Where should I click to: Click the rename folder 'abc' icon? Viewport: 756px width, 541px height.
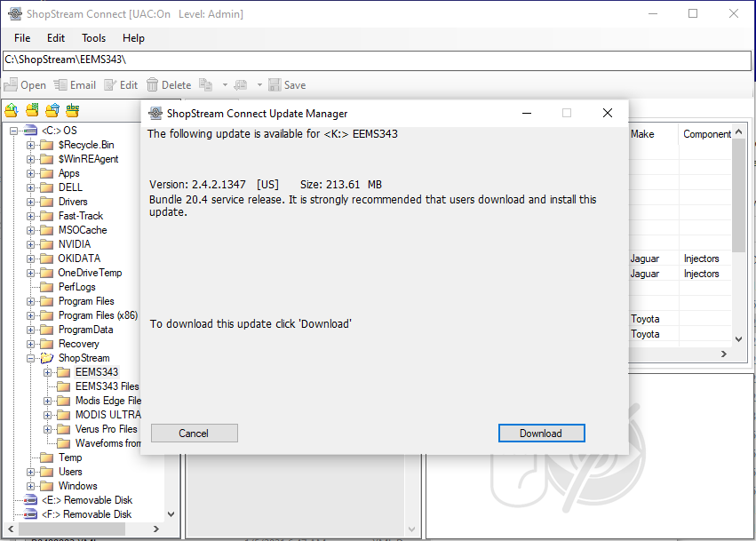[73, 110]
